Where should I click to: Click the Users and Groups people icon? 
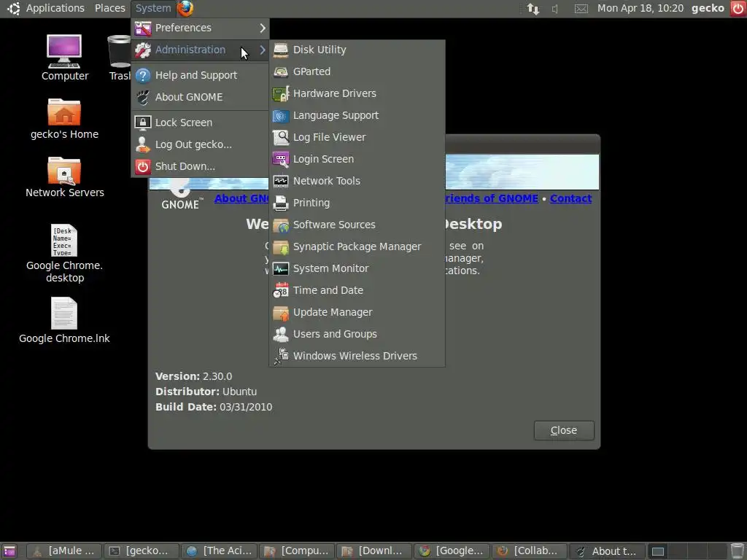281,334
